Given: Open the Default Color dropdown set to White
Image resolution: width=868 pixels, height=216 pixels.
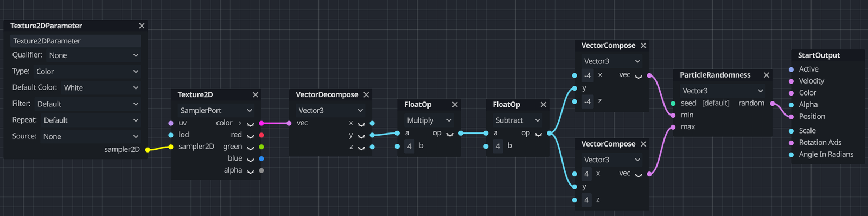Looking at the screenshot, I should tap(101, 88).
